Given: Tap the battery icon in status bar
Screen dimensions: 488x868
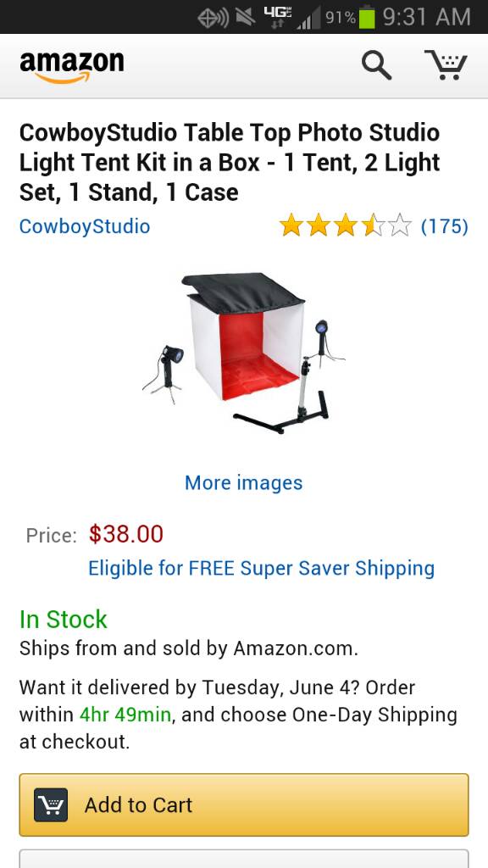Looking at the screenshot, I should pos(366,17).
